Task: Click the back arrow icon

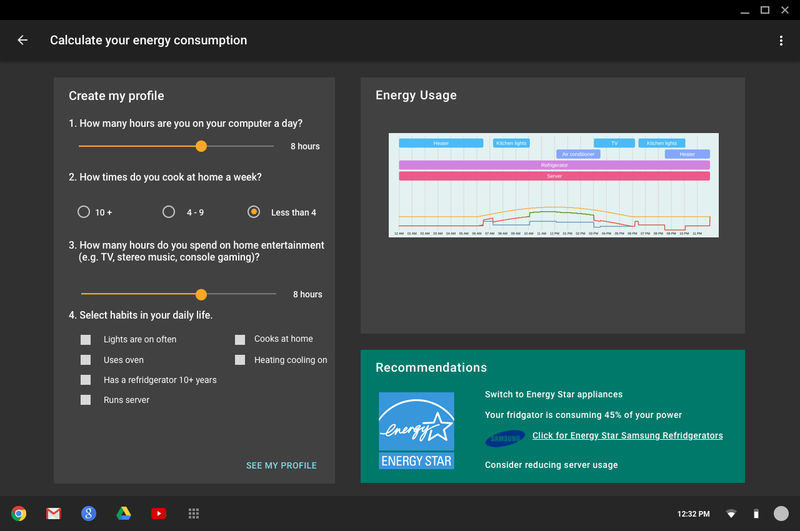Action: click(x=23, y=41)
